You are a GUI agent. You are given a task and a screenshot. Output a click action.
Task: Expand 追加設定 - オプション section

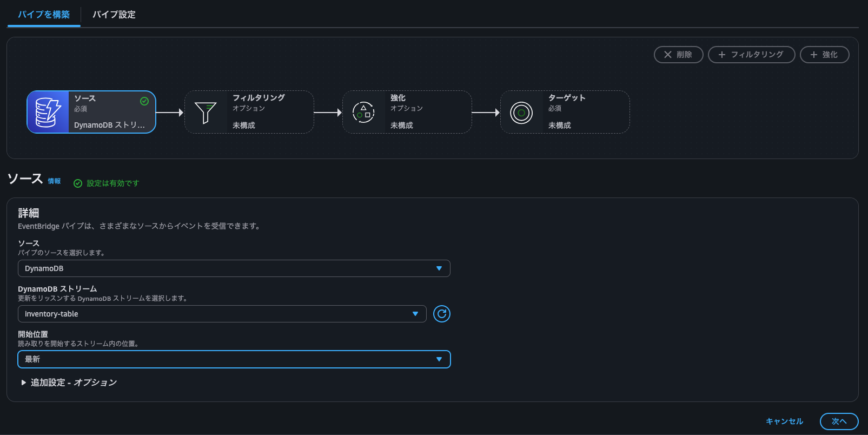click(x=68, y=383)
